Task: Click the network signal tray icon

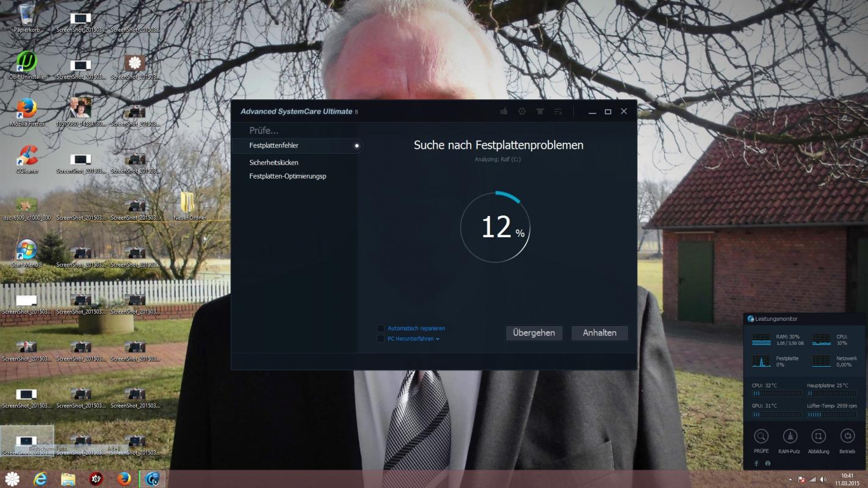Action: pos(812,479)
